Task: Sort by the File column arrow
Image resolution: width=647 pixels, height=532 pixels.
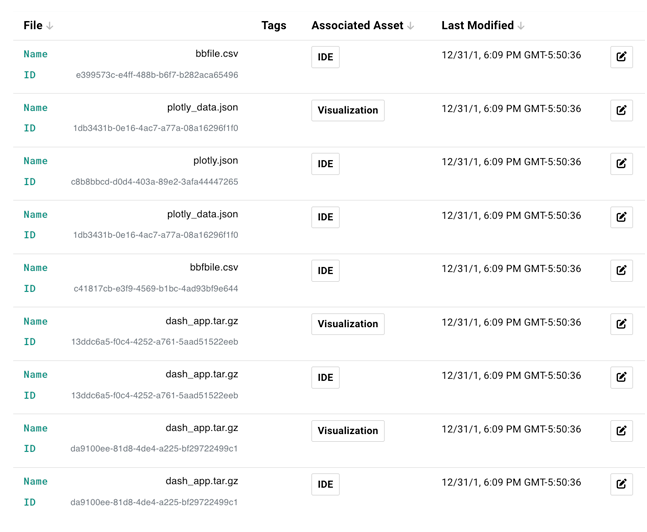Action: tap(50, 26)
